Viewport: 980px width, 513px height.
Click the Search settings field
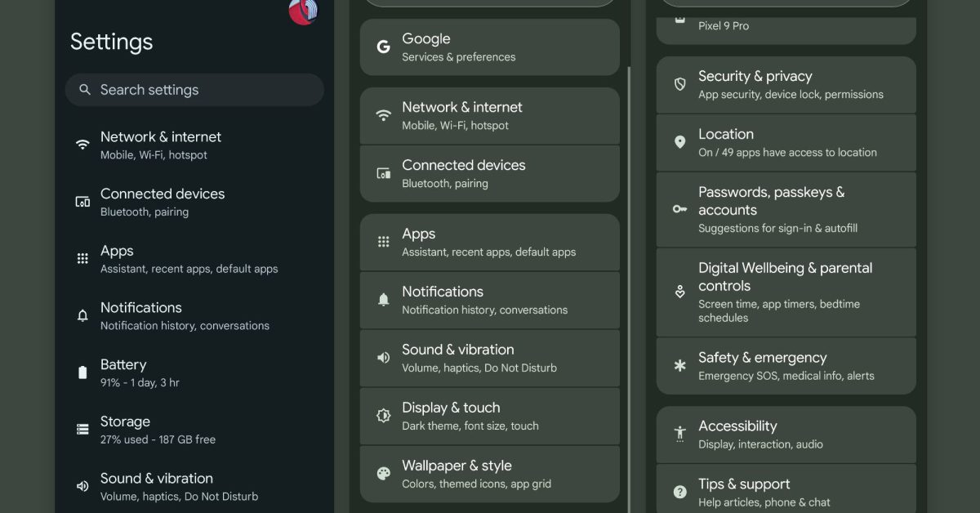tap(194, 90)
